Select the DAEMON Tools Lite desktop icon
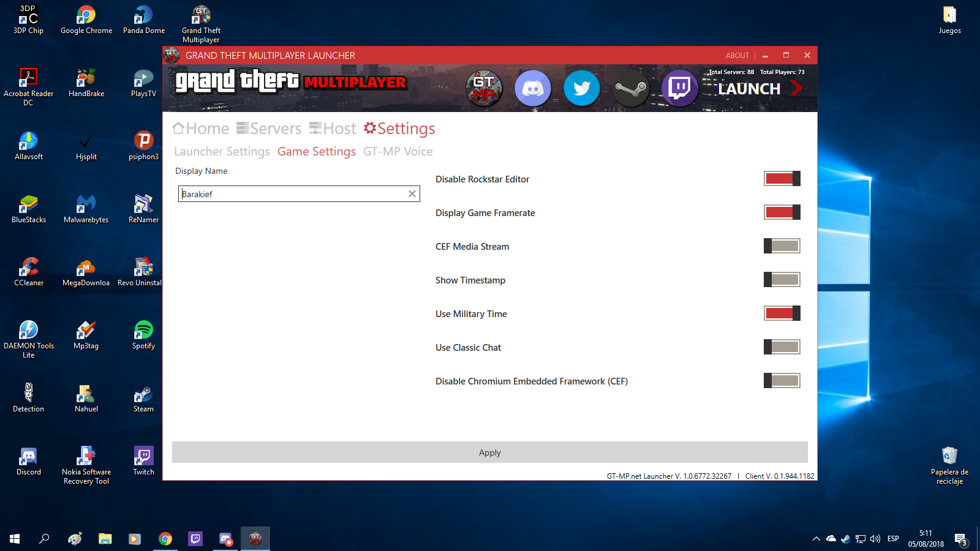Image resolution: width=980 pixels, height=551 pixels. point(29,340)
